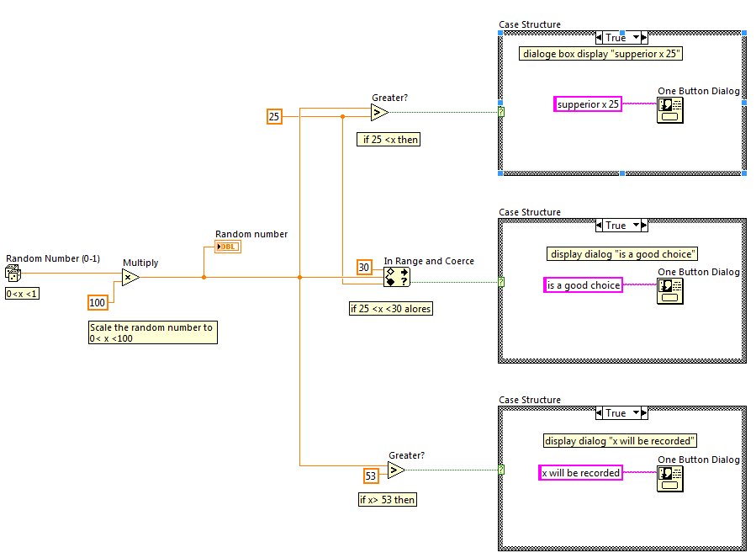Click the 'Random number' indicator label

(251, 234)
